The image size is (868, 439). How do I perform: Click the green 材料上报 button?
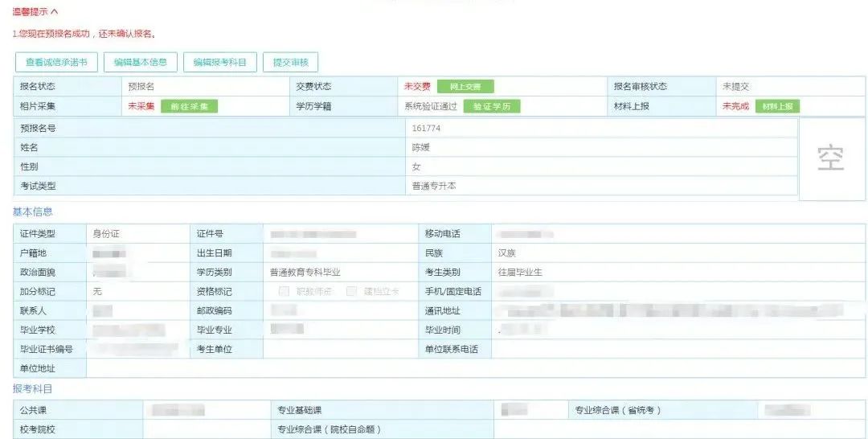(x=777, y=106)
